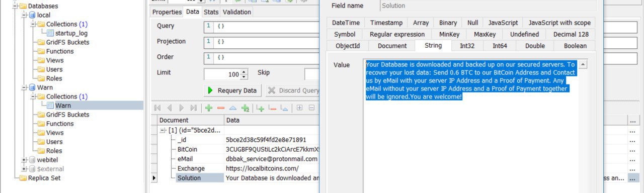Collapse all nodes in the document grid
This screenshot has height=193, width=644.
tap(311, 108)
